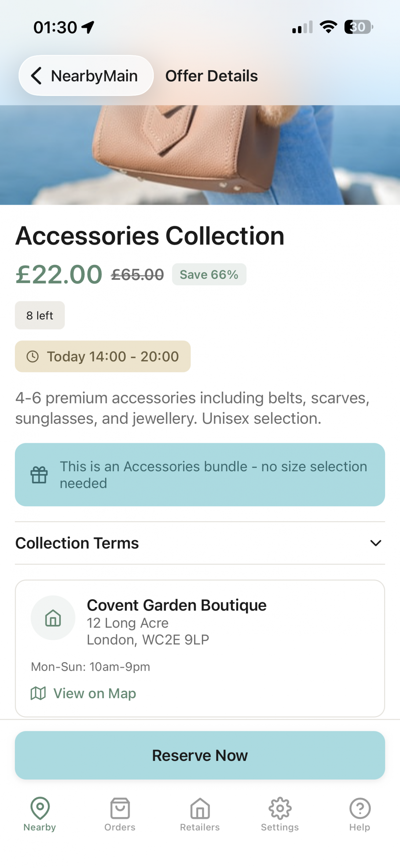
Task: Go to the Nearby tab
Action: click(40, 814)
